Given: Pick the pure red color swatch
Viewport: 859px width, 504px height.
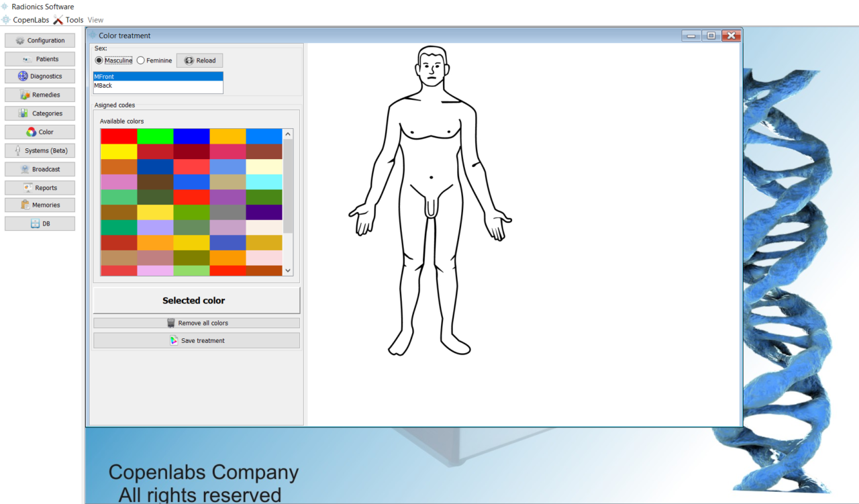Looking at the screenshot, I should click(119, 136).
